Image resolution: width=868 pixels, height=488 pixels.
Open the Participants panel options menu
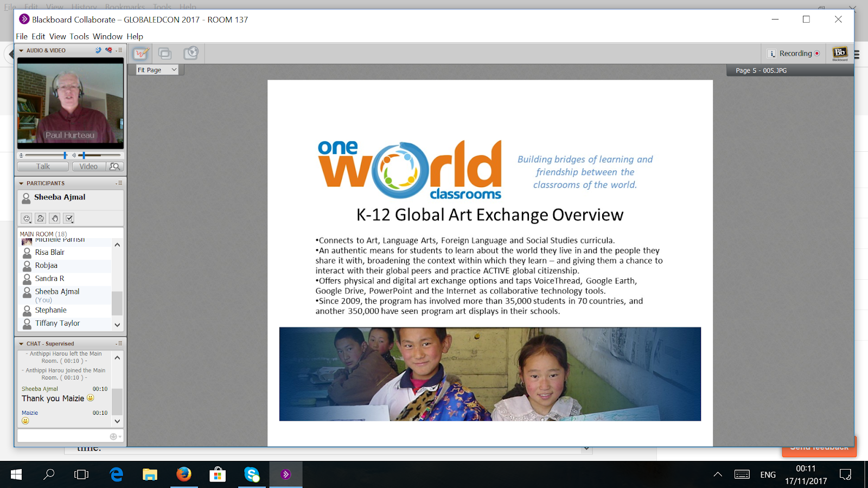click(119, 183)
